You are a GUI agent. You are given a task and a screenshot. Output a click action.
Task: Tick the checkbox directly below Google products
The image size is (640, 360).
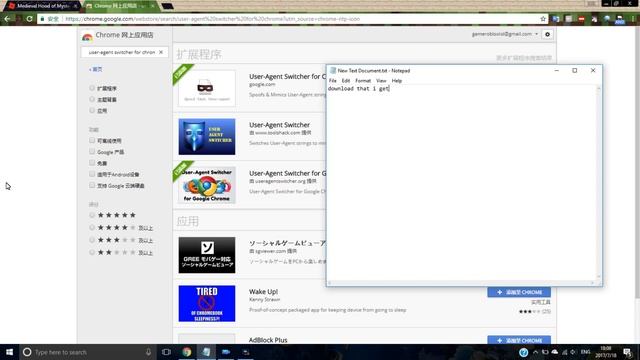tap(92, 163)
